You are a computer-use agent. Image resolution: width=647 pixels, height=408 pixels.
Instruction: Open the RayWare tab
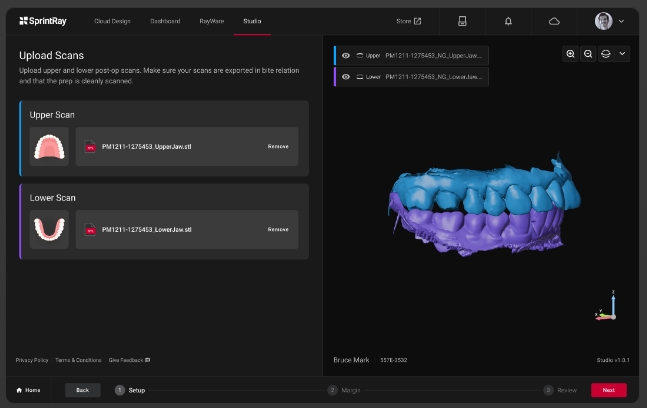pos(211,20)
